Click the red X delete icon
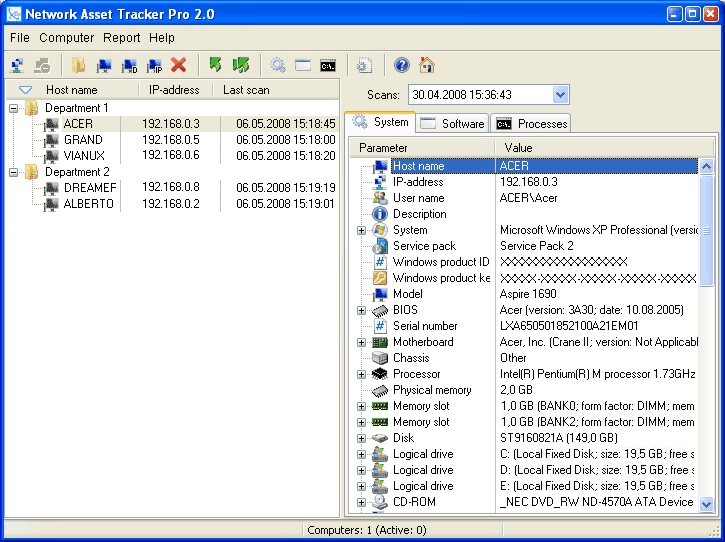Screen dimensions: 725x542 point(178,65)
